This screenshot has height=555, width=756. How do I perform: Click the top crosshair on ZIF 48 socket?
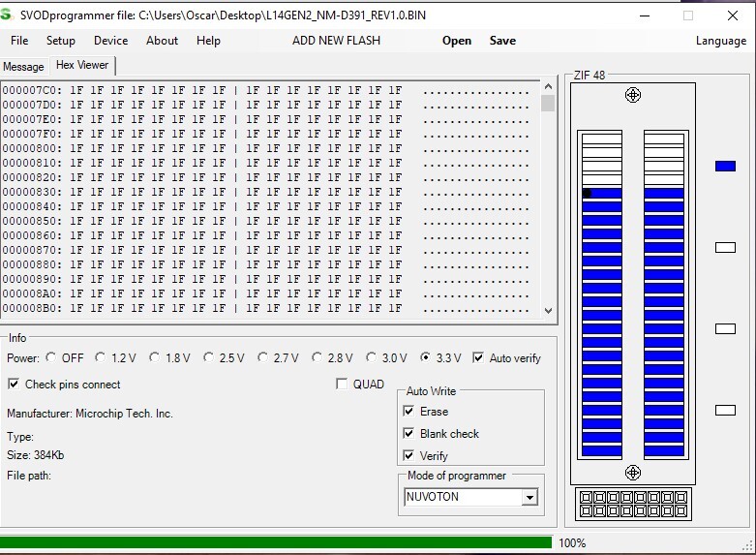(633, 95)
